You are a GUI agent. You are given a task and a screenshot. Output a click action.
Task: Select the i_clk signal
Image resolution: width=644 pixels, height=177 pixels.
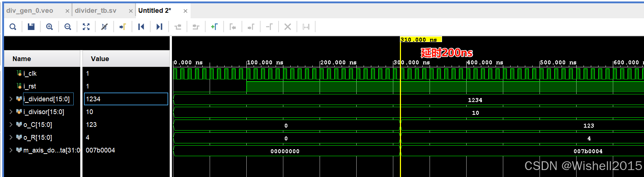coord(30,74)
